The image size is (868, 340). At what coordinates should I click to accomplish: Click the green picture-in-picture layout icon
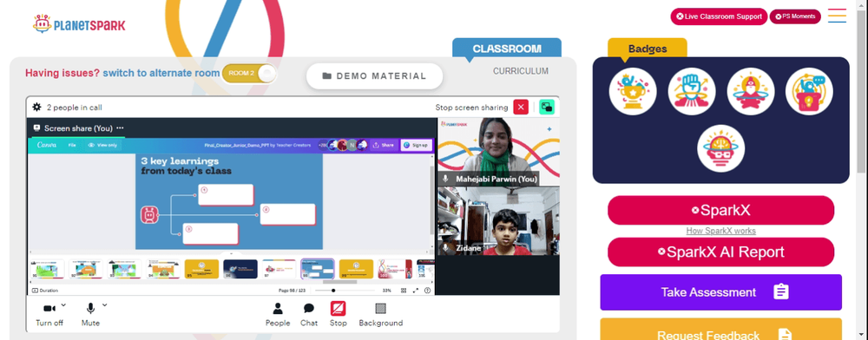click(547, 108)
